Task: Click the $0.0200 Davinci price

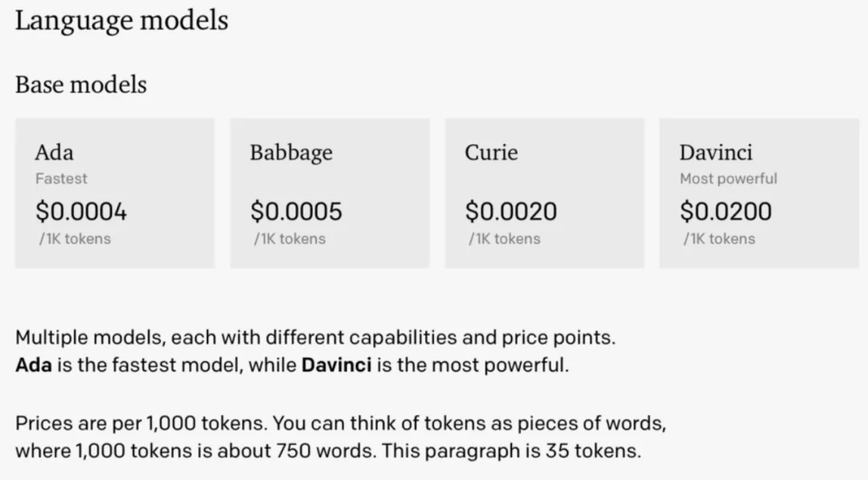Action: coord(726,211)
